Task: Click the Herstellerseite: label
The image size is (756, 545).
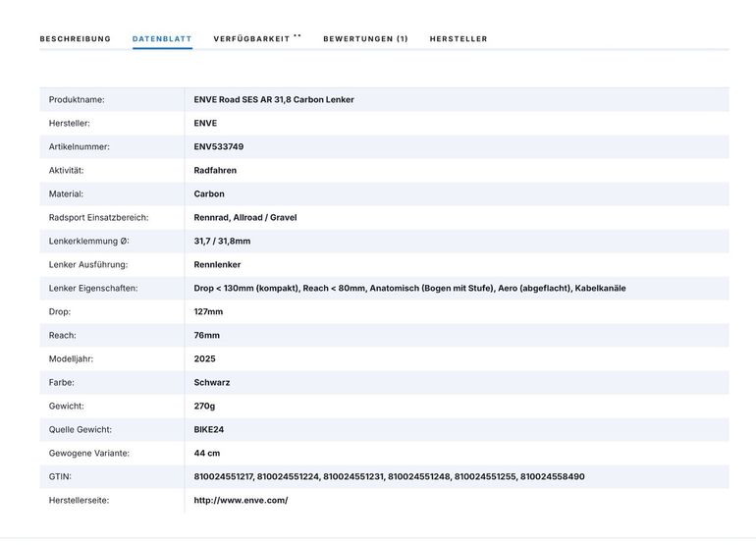Action: click(79, 500)
